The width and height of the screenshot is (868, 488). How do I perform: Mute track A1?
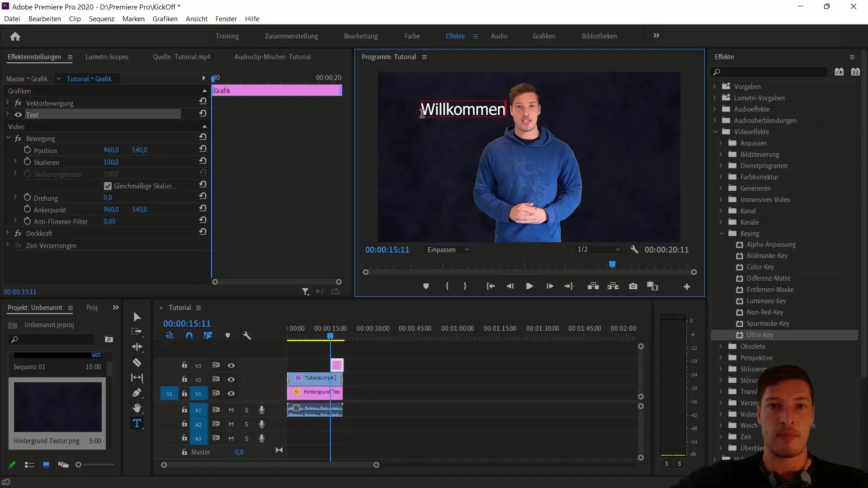(231, 410)
